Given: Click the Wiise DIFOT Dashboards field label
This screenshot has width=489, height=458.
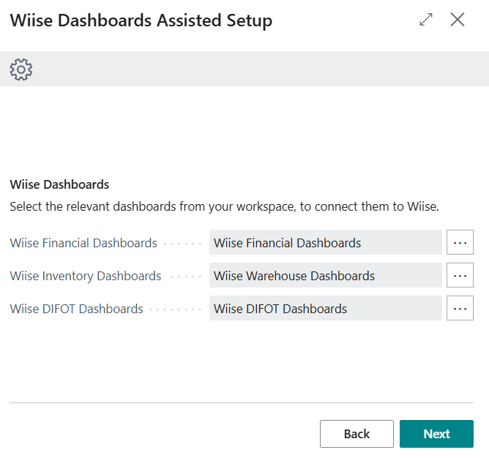Looking at the screenshot, I should [x=76, y=309].
